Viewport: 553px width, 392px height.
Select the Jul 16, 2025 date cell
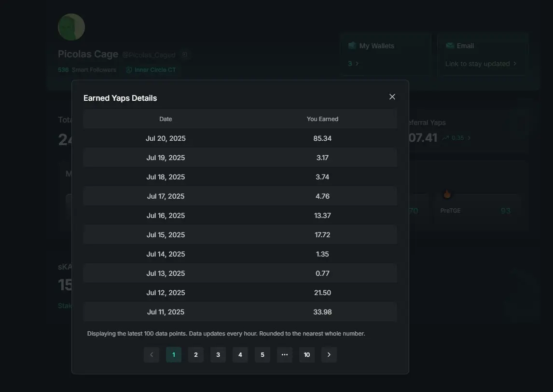166,216
